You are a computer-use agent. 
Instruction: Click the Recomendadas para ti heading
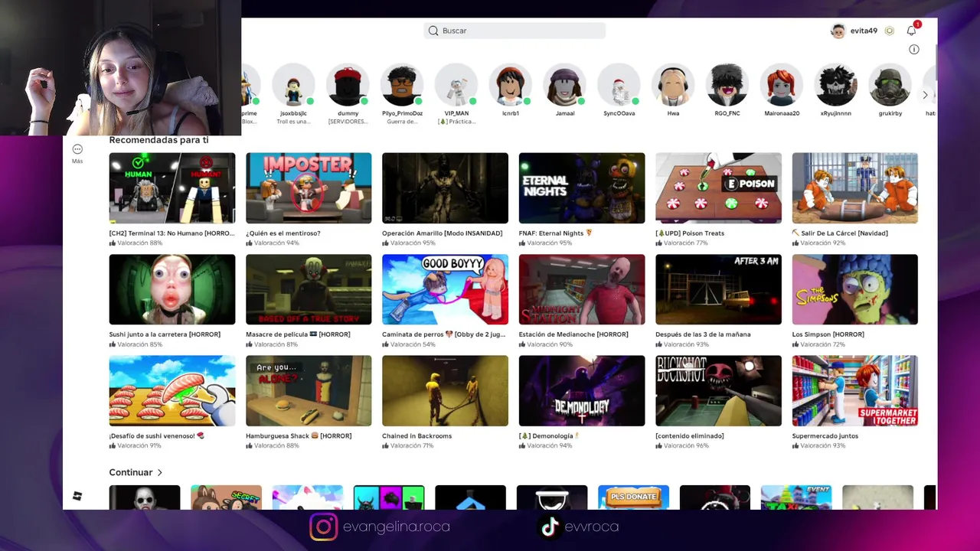pyautogui.click(x=158, y=140)
